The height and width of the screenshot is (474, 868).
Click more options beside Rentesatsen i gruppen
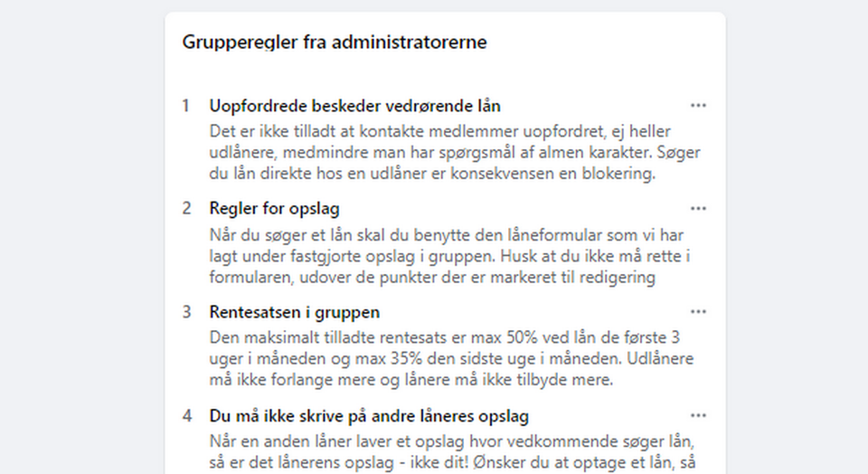tap(698, 311)
